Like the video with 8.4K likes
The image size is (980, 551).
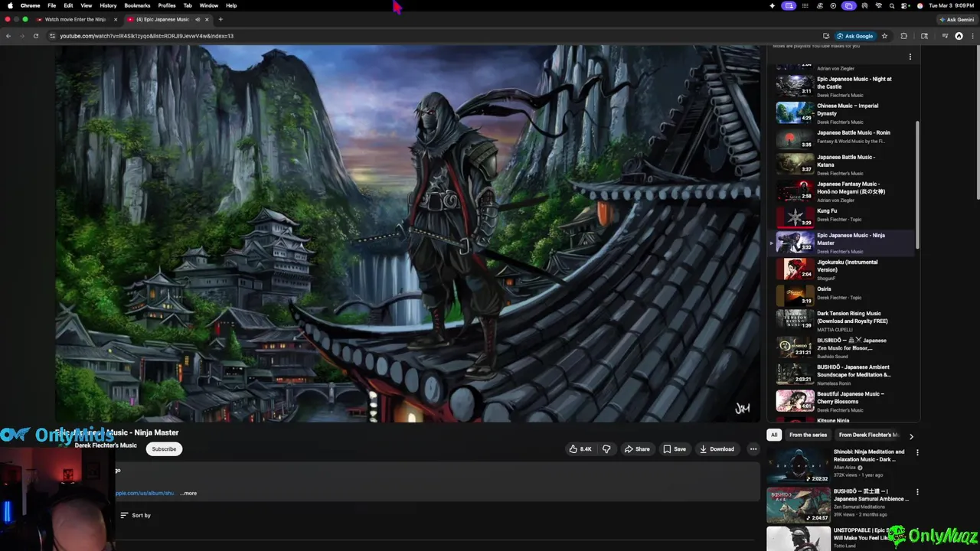[580, 449]
